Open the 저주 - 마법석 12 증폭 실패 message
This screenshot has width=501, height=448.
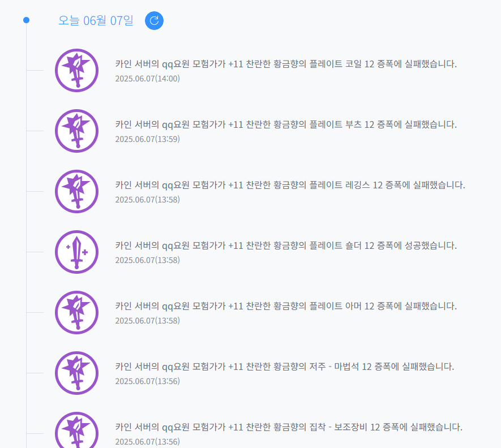tap(285, 367)
